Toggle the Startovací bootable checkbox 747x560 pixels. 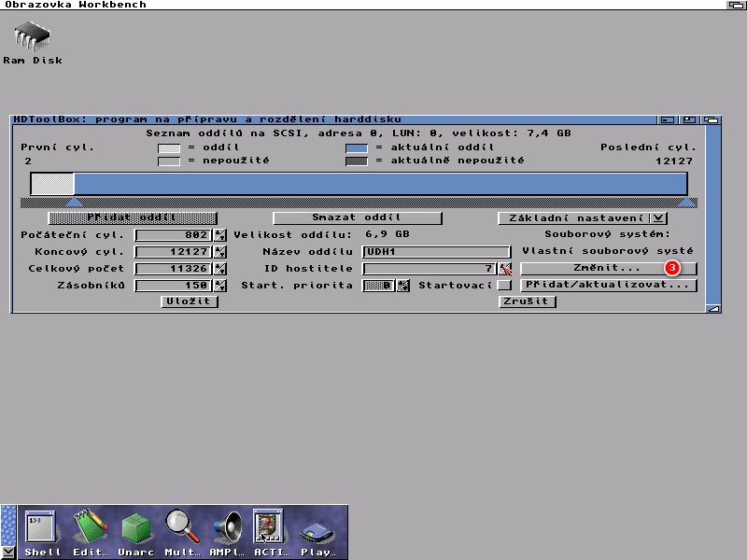[x=504, y=286]
